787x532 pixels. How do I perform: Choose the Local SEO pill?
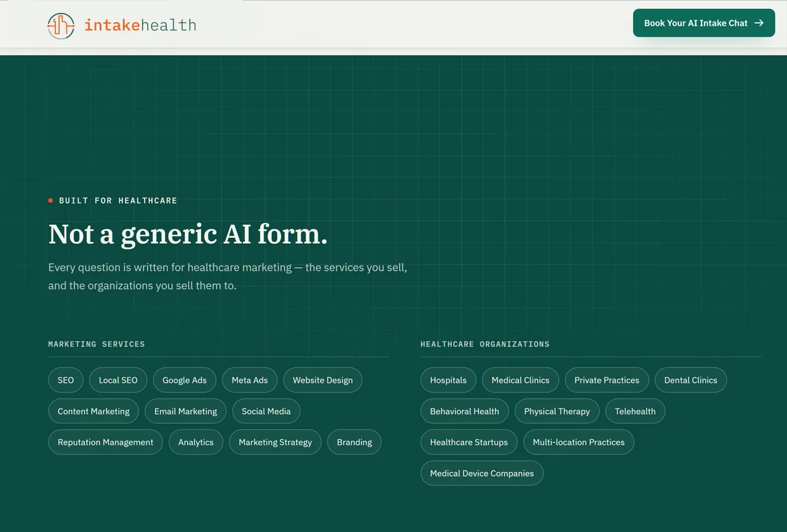click(x=118, y=380)
